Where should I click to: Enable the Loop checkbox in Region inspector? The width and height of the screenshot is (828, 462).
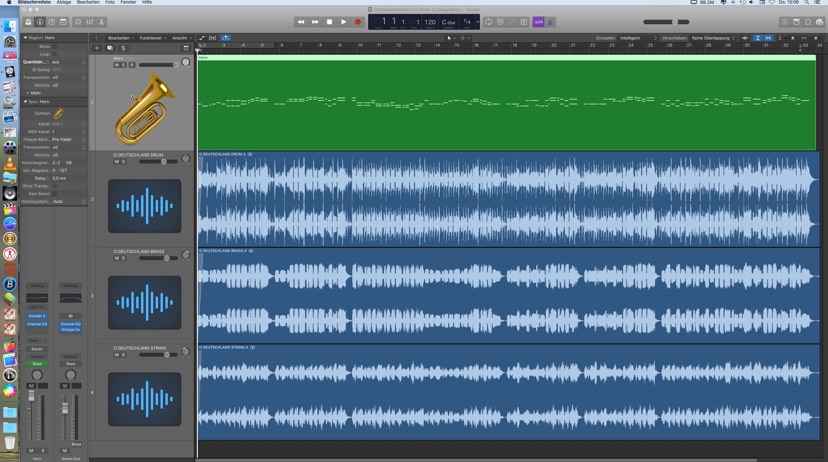pos(54,54)
